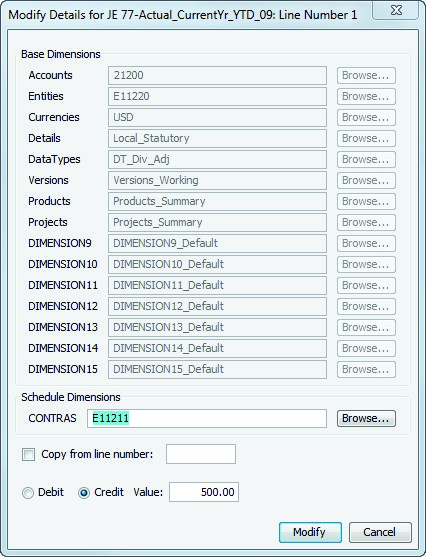This screenshot has height=557, width=426.
Task: Click the Accounts label
Action: point(50,75)
